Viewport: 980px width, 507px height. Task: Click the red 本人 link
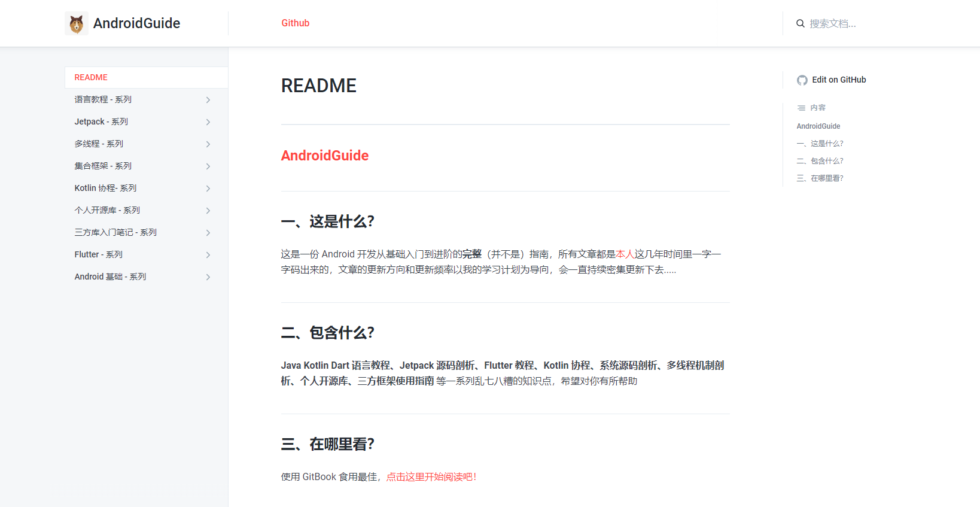click(625, 254)
